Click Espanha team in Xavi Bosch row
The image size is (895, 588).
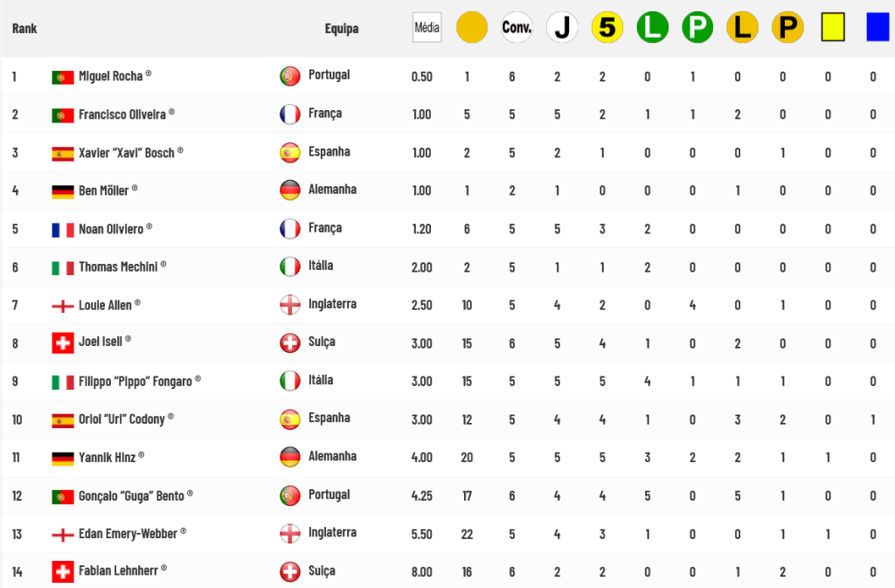pos(330,152)
